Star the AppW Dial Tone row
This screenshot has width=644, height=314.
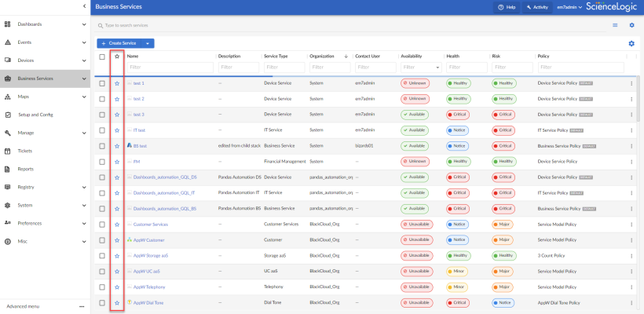[x=117, y=302]
